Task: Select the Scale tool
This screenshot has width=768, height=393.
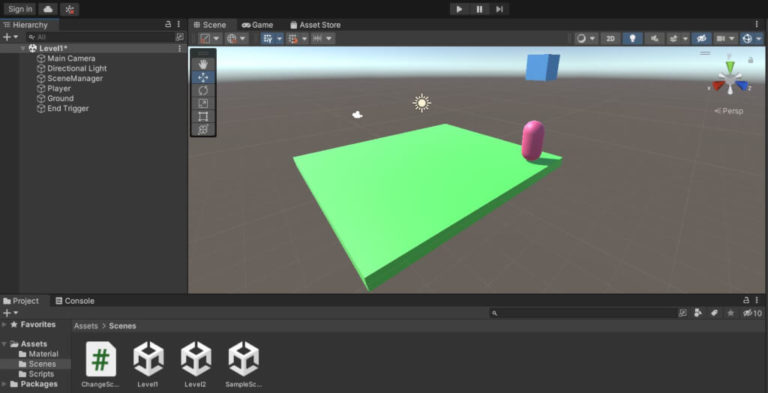Action: 203,103
